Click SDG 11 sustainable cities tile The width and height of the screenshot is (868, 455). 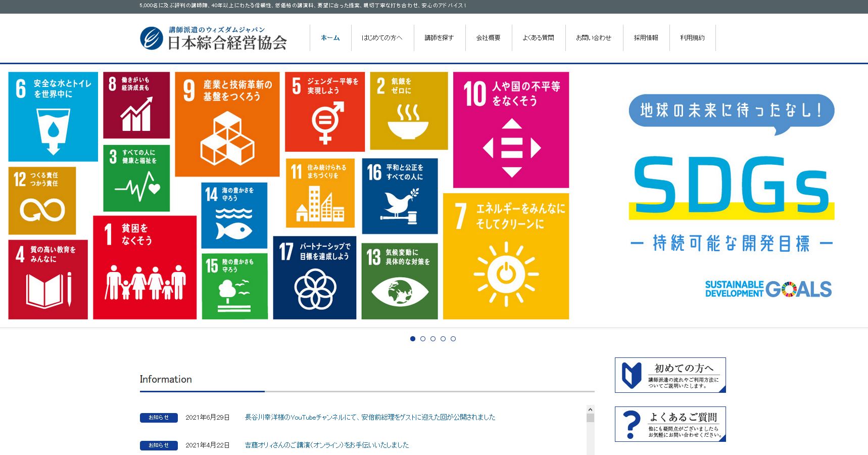click(320, 193)
